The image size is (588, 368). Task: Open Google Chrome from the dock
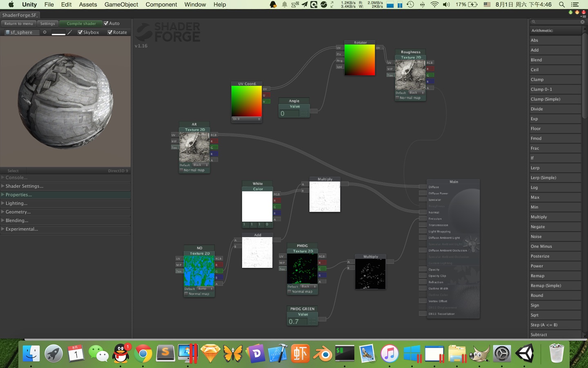tap(143, 354)
